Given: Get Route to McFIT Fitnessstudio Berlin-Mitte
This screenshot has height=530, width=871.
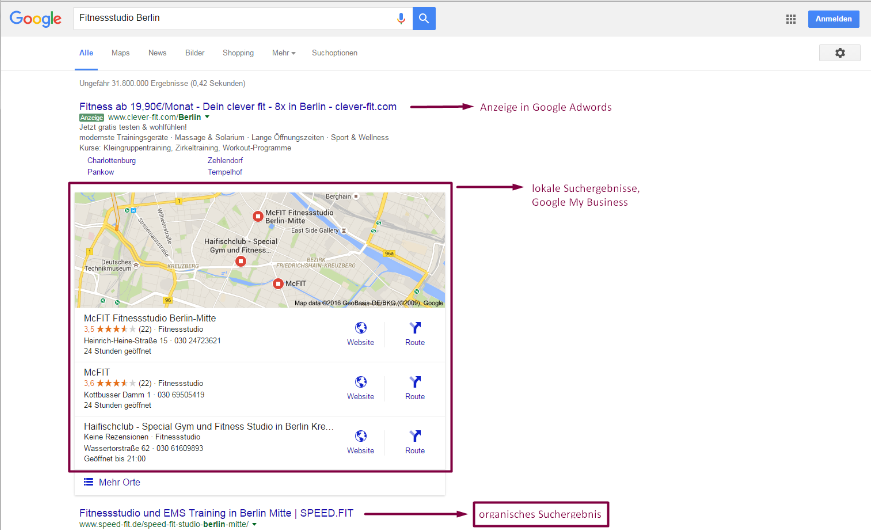Looking at the screenshot, I should (x=415, y=333).
